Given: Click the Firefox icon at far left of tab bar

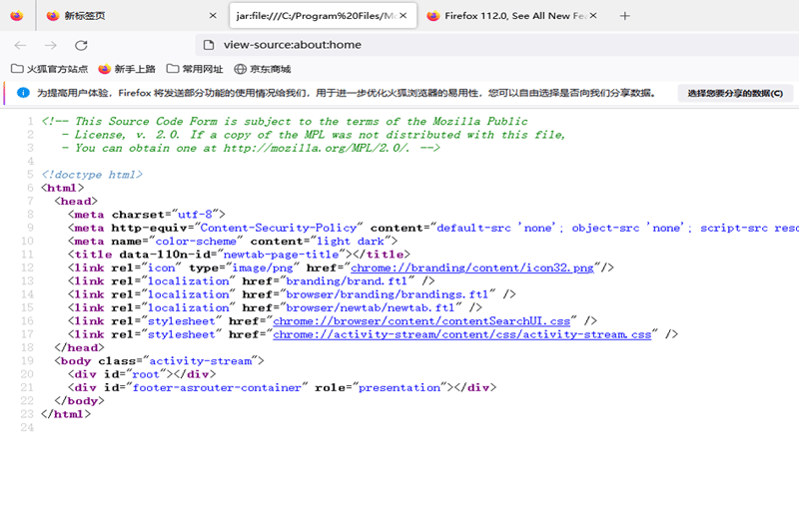Looking at the screenshot, I should tap(16, 16).
